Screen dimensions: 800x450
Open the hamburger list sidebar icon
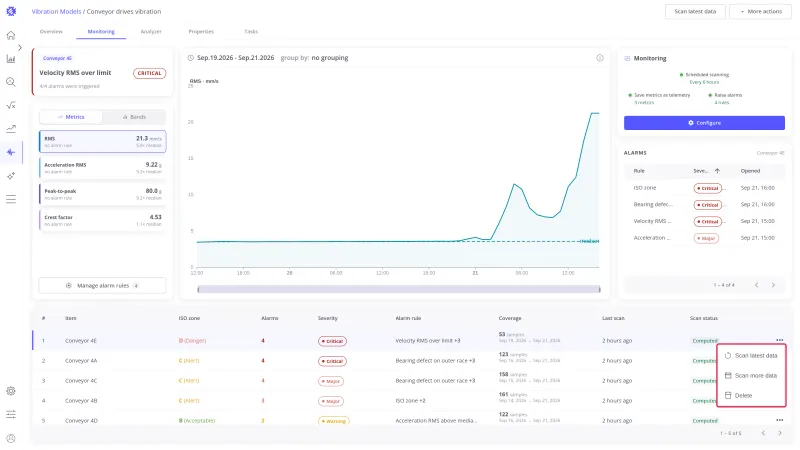tap(11, 199)
